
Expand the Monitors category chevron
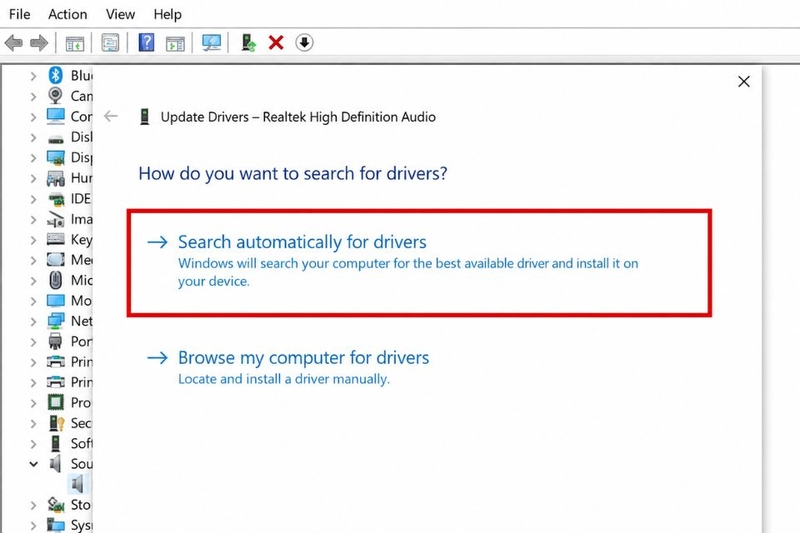33,301
